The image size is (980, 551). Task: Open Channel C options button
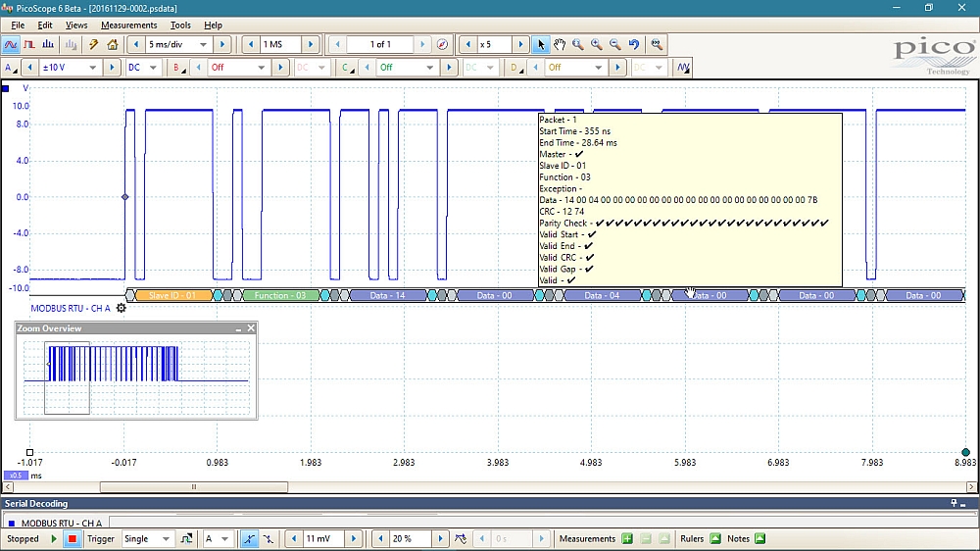(x=348, y=67)
